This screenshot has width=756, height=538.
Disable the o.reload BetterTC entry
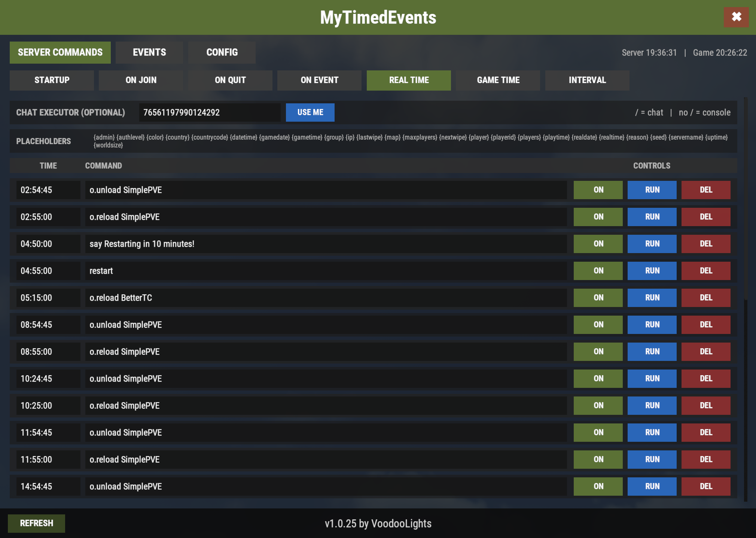coord(598,298)
